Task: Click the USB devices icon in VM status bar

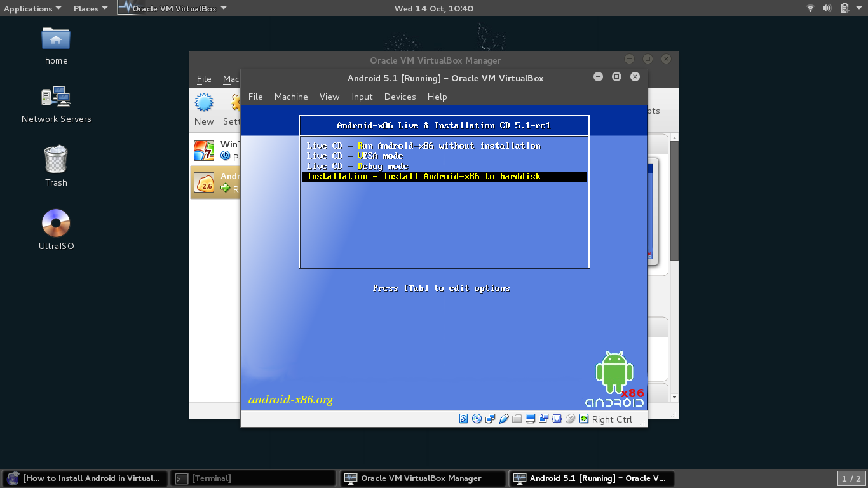Action: tap(504, 419)
